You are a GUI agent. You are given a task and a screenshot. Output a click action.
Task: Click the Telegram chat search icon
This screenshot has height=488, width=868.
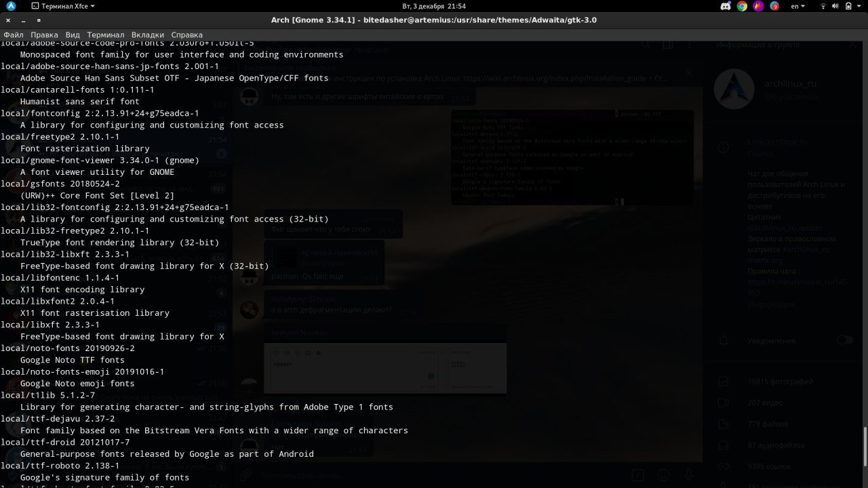646,45
